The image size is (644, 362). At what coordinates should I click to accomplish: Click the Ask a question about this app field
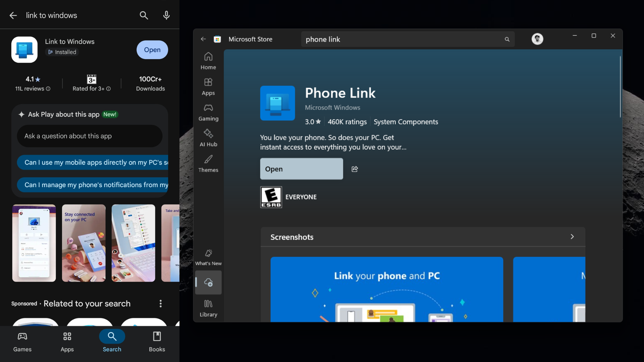[x=89, y=136]
